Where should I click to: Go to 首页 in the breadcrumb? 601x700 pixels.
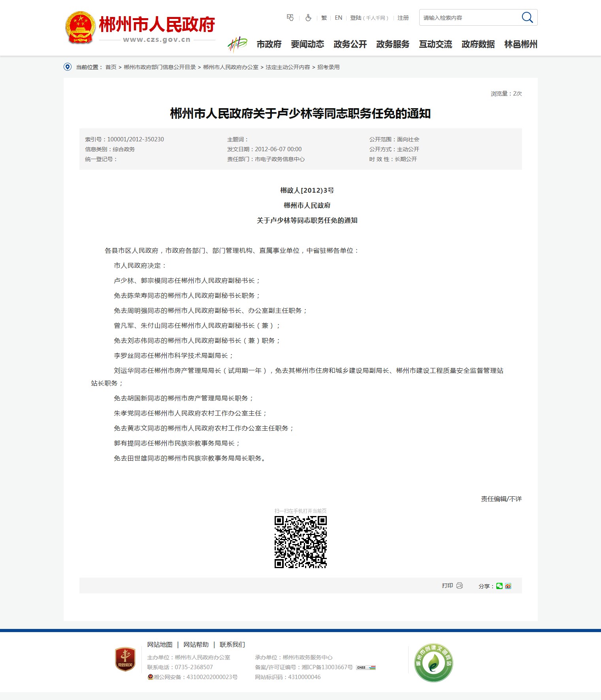[111, 67]
